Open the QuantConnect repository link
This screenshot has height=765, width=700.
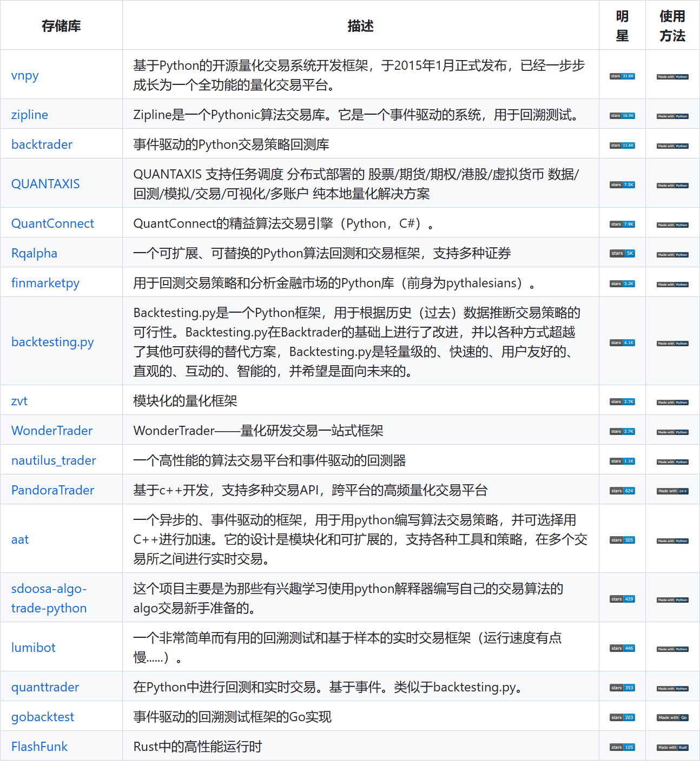click(52, 223)
